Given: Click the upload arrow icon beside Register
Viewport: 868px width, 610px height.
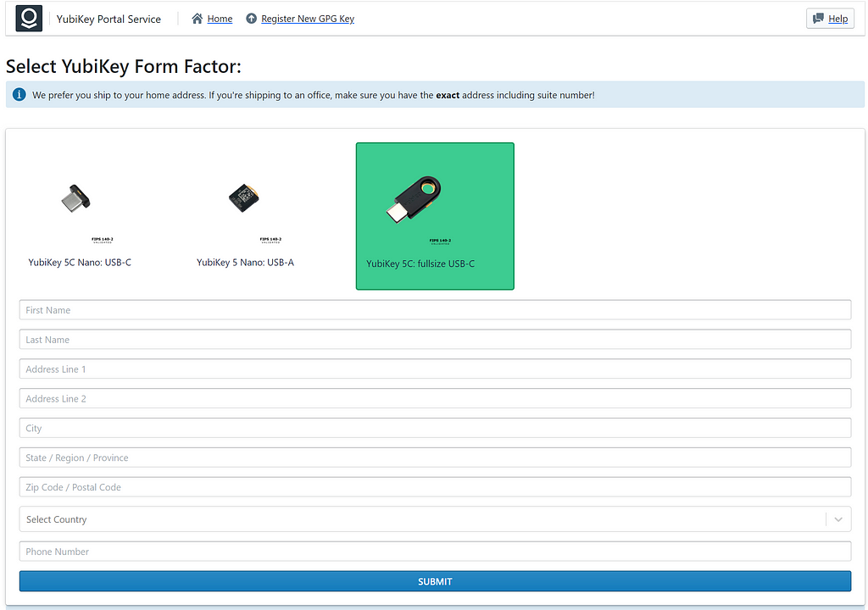Looking at the screenshot, I should tap(251, 19).
